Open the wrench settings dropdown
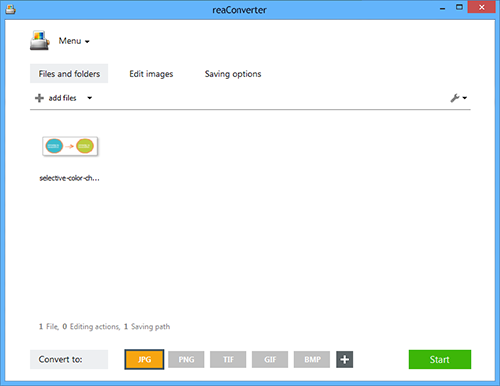Image resolution: width=500 pixels, height=386 pixels. (459, 98)
